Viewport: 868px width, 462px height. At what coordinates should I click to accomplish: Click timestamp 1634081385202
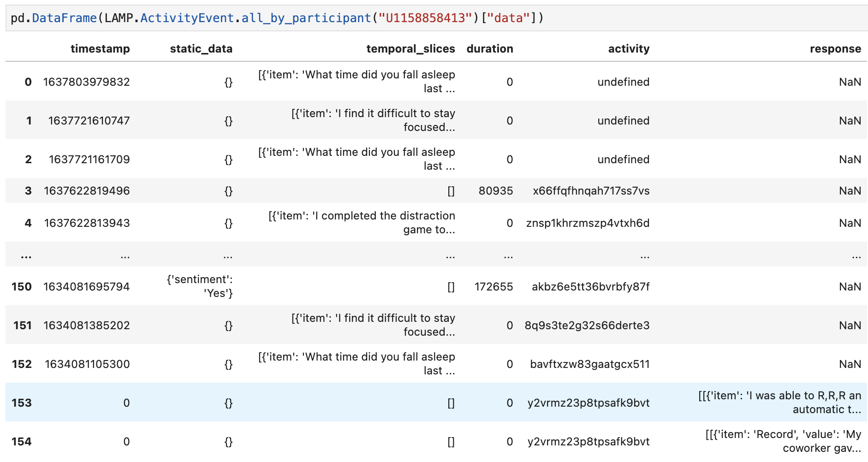pyautogui.click(x=87, y=326)
